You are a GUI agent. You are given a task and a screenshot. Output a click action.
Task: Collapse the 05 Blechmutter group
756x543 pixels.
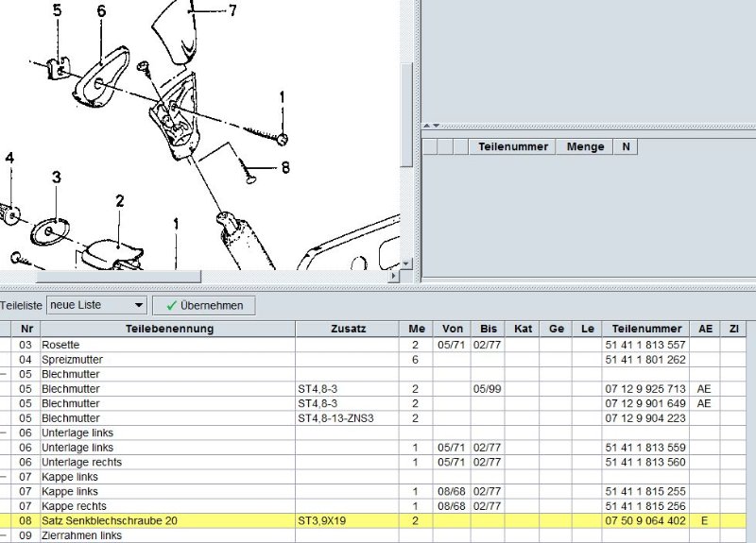click(5, 374)
